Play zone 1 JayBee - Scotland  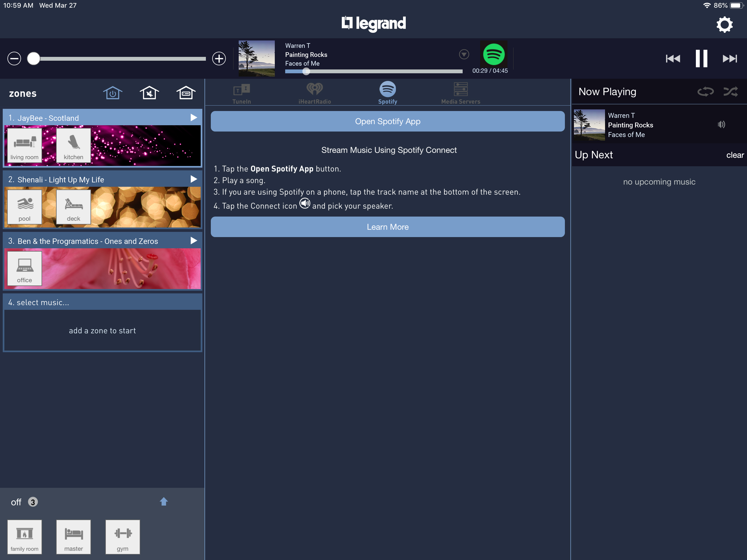(x=194, y=118)
